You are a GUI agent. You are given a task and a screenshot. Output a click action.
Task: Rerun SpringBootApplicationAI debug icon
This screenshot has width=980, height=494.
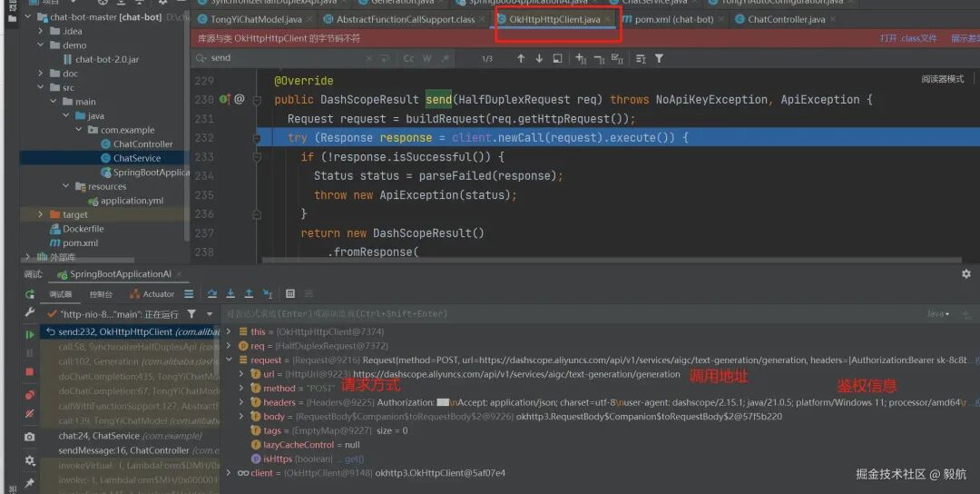tap(29, 294)
